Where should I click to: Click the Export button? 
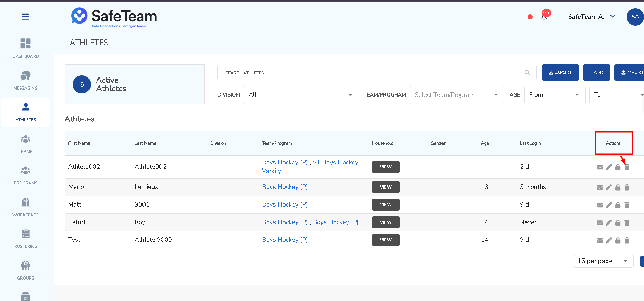pyautogui.click(x=560, y=72)
